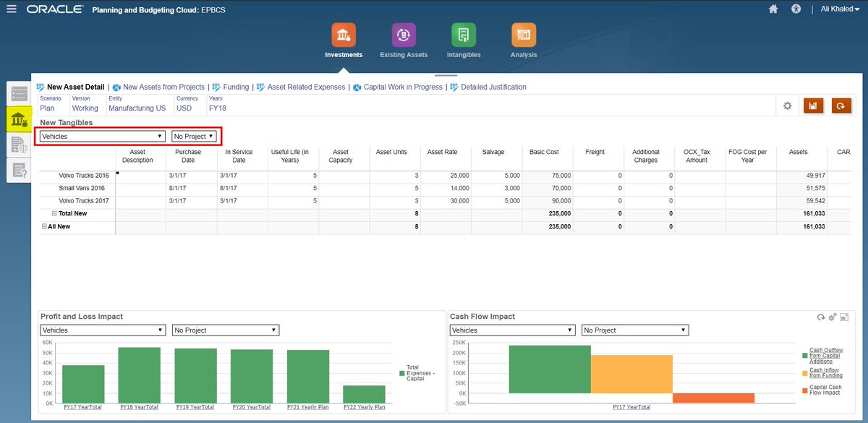Click the FY18 YearTotal bar
The image size is (868, 423).
tap(139, 375)
